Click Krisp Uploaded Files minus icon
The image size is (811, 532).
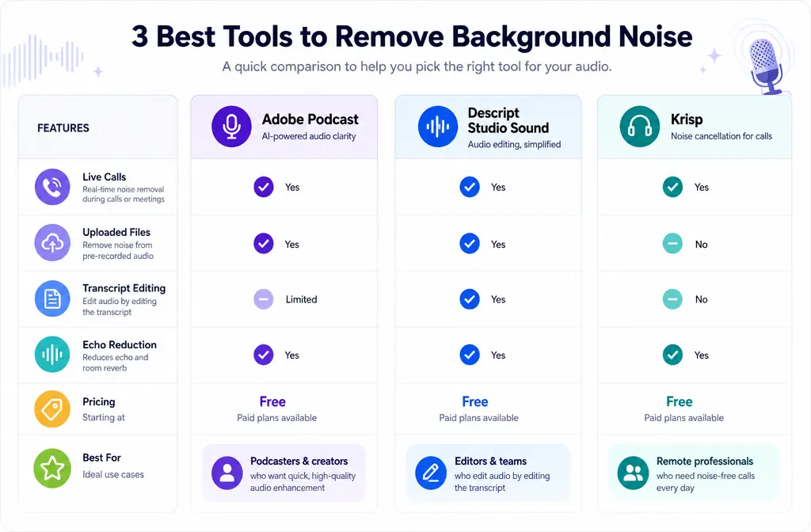click(673, 244)
